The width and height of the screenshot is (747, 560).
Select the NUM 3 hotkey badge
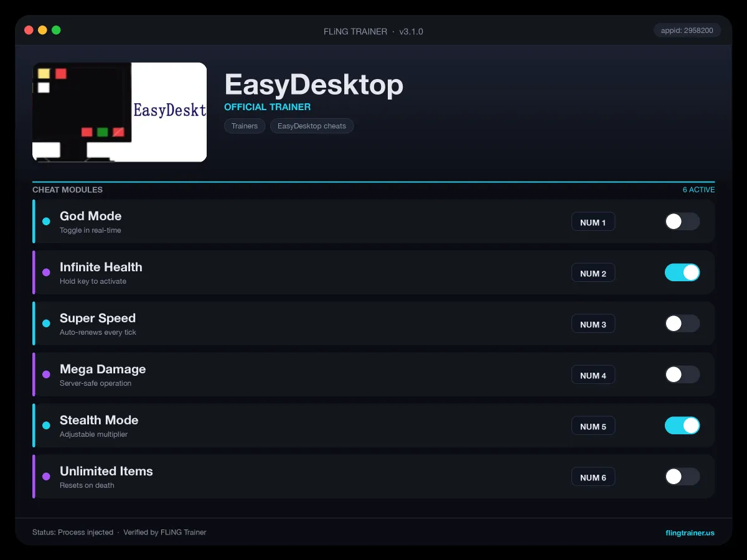pos(593,324)
